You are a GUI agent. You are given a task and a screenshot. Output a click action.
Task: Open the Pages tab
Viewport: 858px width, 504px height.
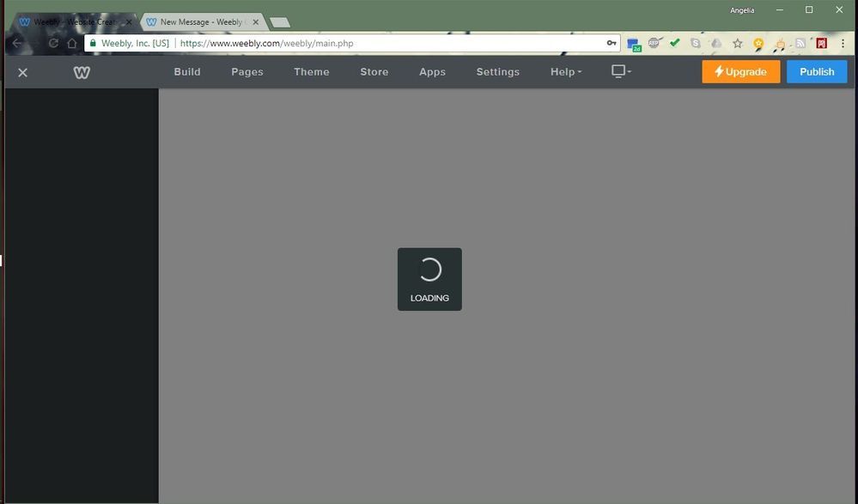click(x=247, y=72)
